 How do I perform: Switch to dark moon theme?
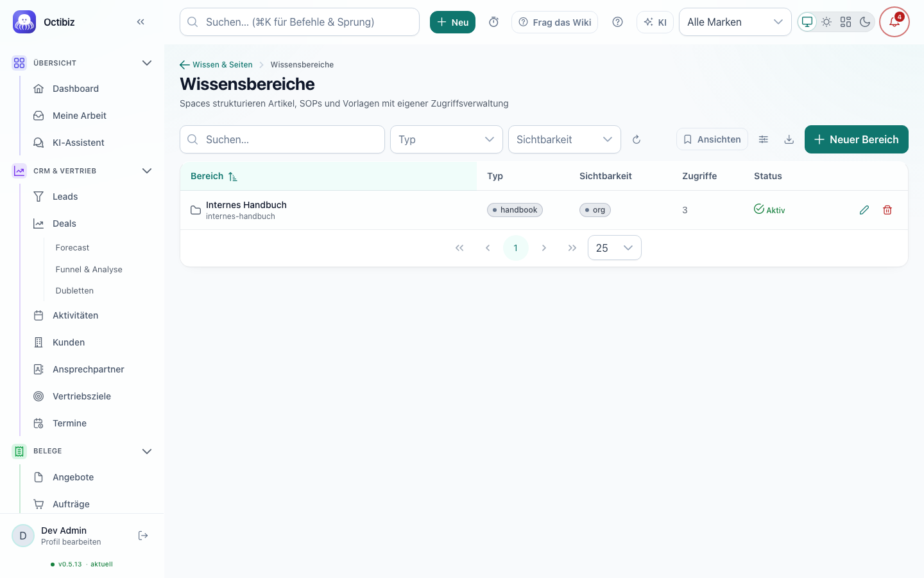865,22
